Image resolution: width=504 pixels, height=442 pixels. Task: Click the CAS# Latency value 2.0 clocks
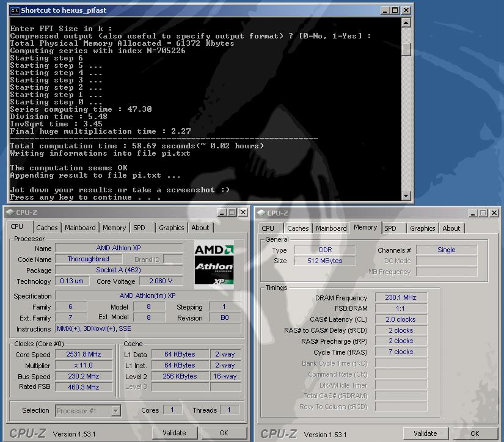pyautogui.click(x=401, y=319)
